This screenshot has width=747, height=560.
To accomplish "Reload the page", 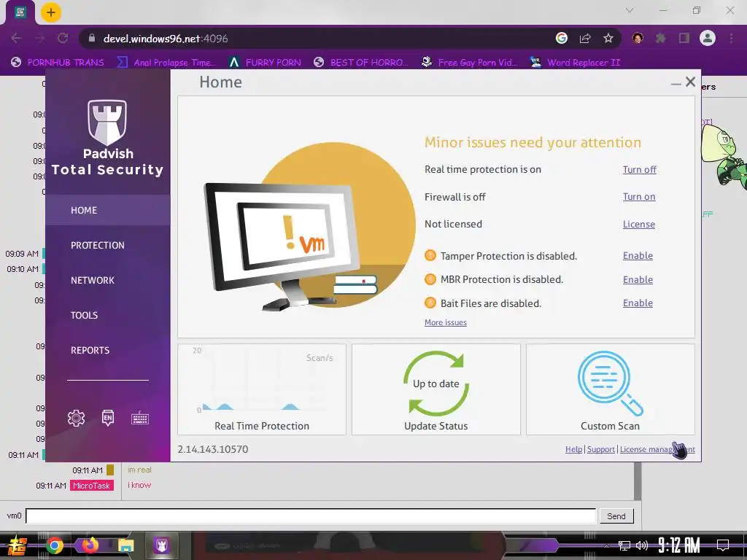I will 63,38.
